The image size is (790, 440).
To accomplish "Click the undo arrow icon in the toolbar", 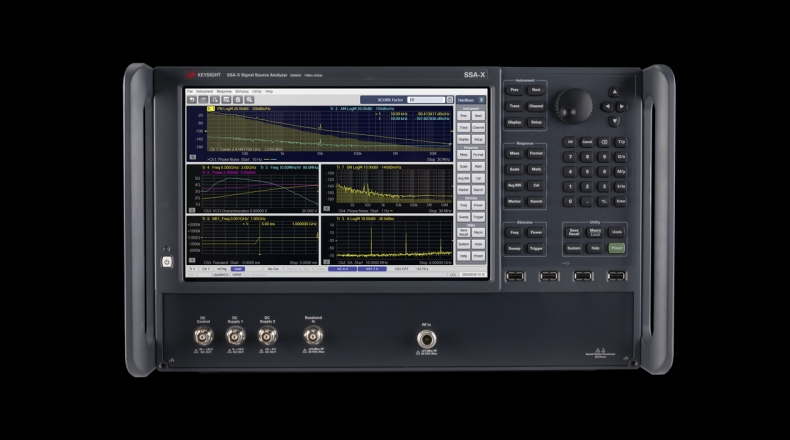I will (x=191, y=100).
